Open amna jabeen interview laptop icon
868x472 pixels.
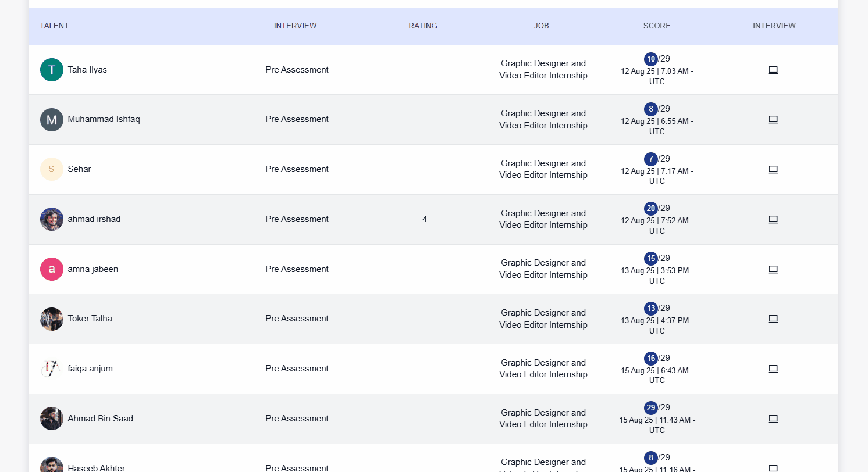773,269
